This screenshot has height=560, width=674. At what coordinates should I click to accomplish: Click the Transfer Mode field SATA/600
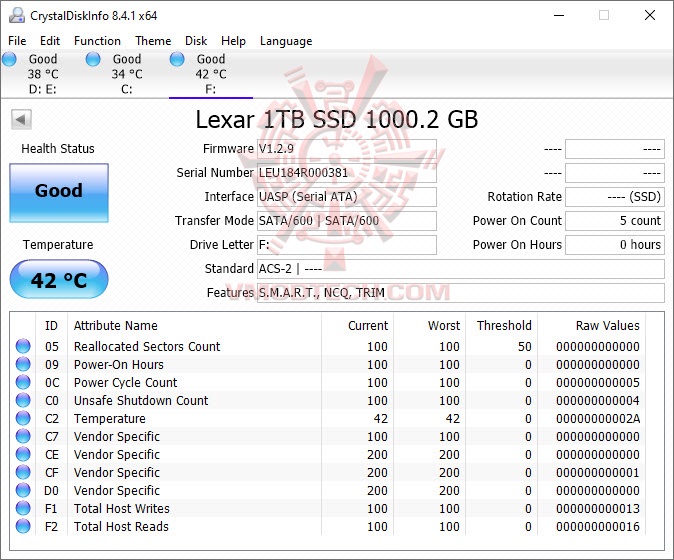(346, 221)
